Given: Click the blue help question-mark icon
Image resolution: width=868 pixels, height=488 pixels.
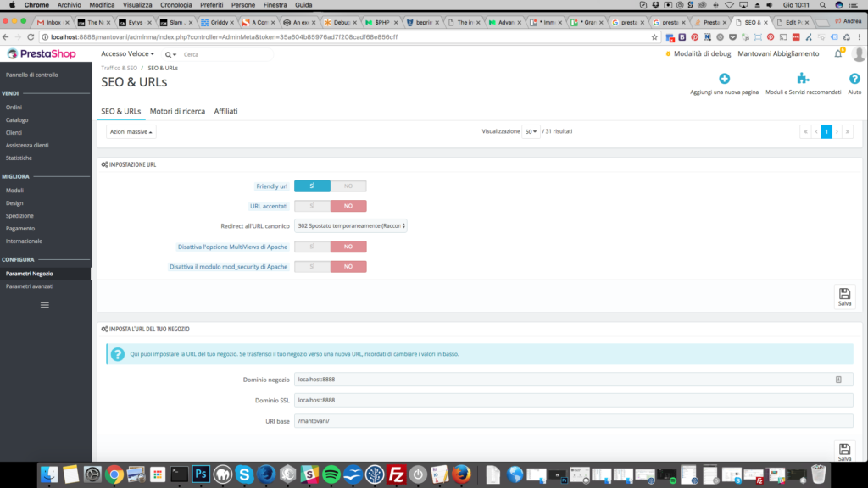Looking at the screenshot, I should [117, 354].
